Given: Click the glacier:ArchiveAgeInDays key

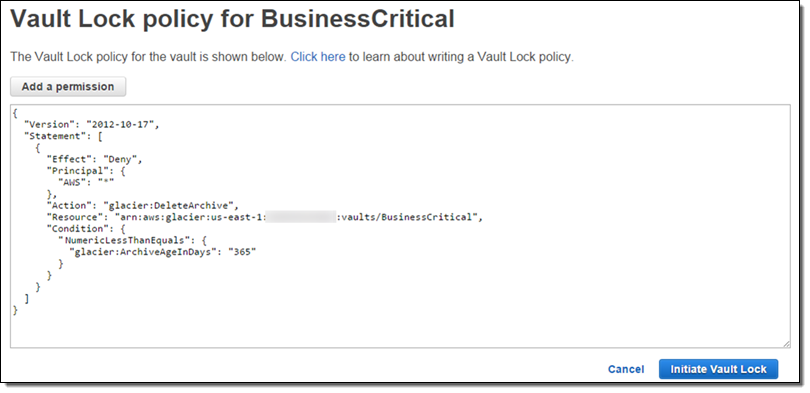Looking at the screenshot, I should tap(144, 251).
